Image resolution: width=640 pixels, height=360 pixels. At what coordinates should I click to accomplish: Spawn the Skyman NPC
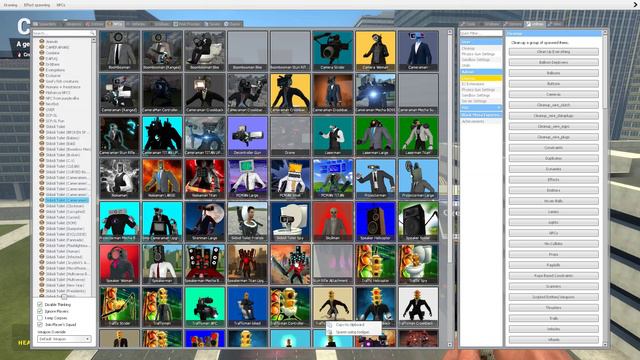[x=333, y=221]
